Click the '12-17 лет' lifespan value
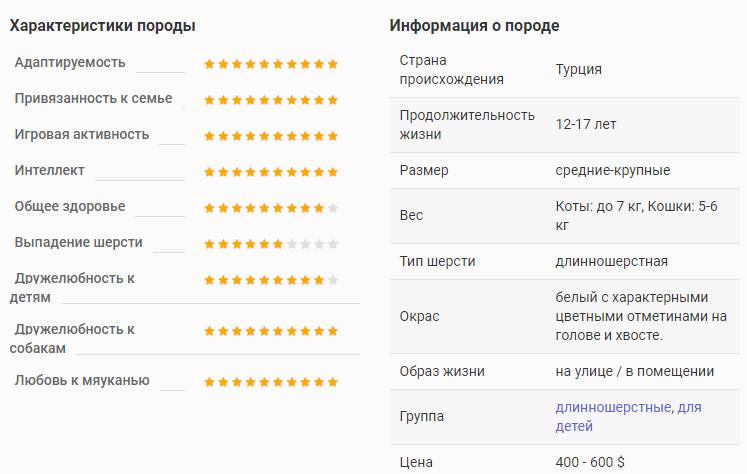The height and width of the screenshot is (474, 747). click(585, 124)
